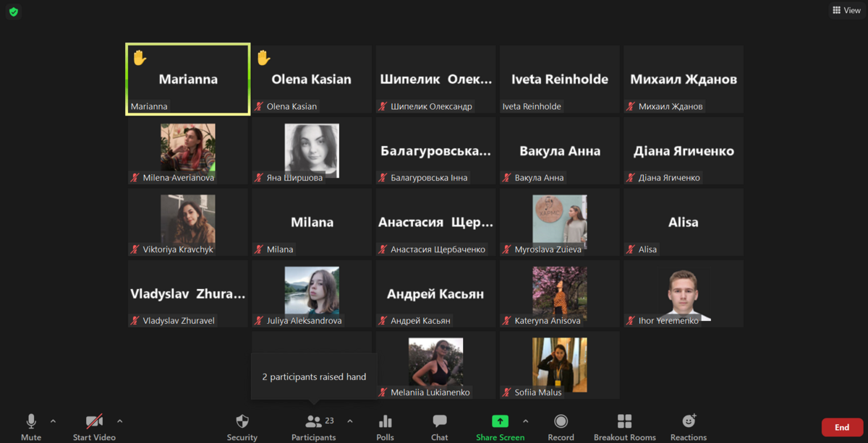Viewport: 868px width, 443px height.
Task: Click the muted mic icon next to Melaniia Lukianenko
Action: [383, 392]
